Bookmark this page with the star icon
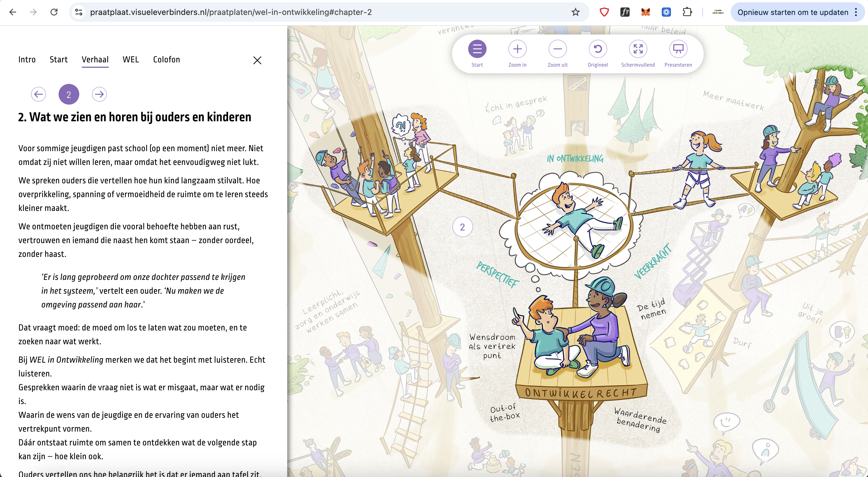The height and width of the screenshot is (477, 868). click(576, 12)
